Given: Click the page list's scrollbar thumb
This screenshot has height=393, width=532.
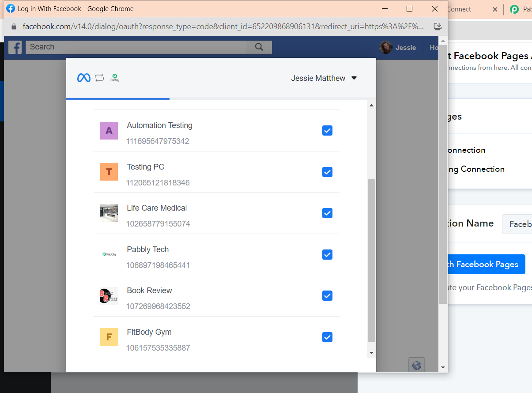Looking at the screenshot, I should click(x=371, y=261).
